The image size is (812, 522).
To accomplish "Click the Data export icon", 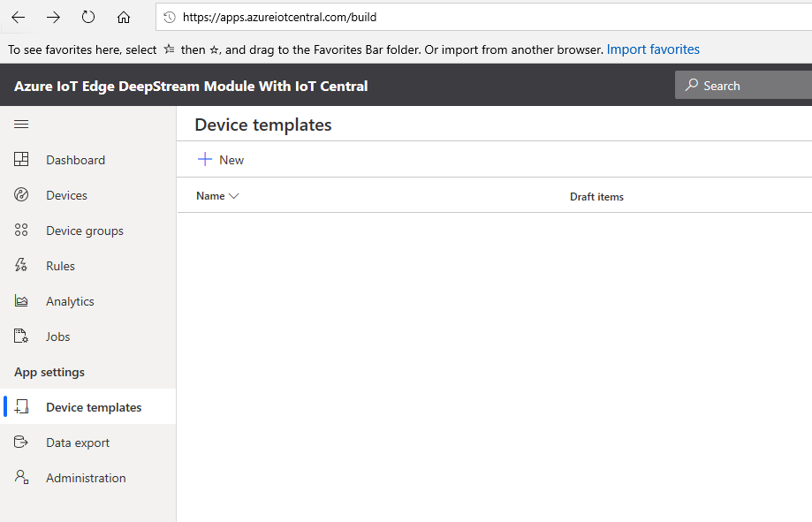I will coord(20,442).
